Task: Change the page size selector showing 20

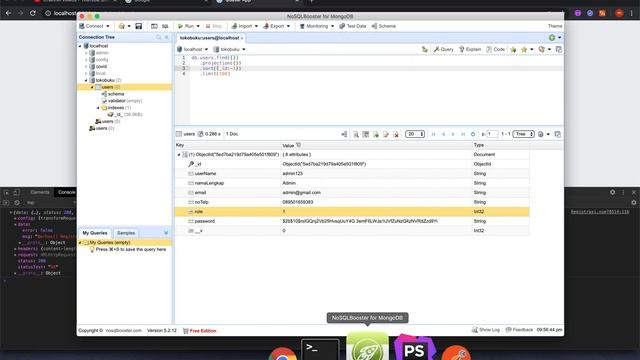Action: pos(415,134)
